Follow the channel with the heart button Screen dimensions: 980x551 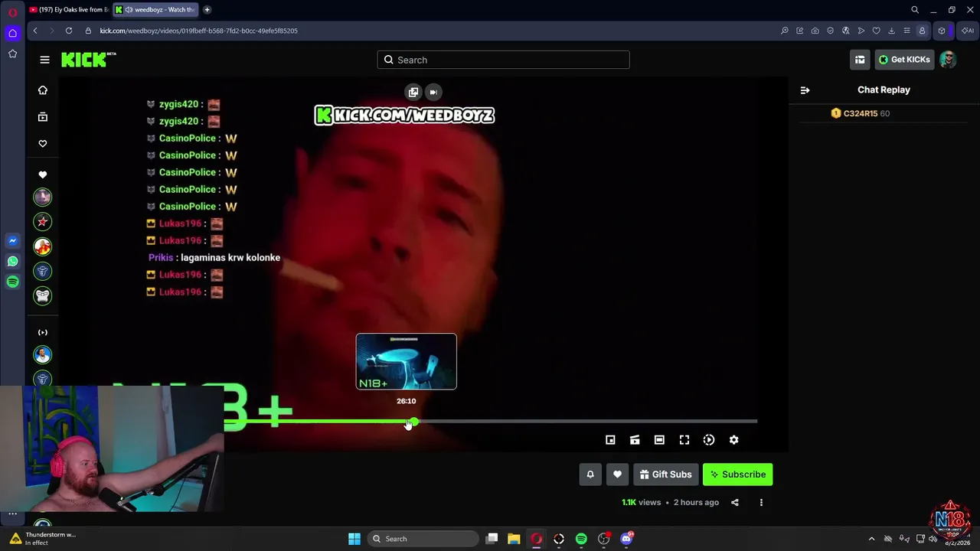[x=617, y=474]
